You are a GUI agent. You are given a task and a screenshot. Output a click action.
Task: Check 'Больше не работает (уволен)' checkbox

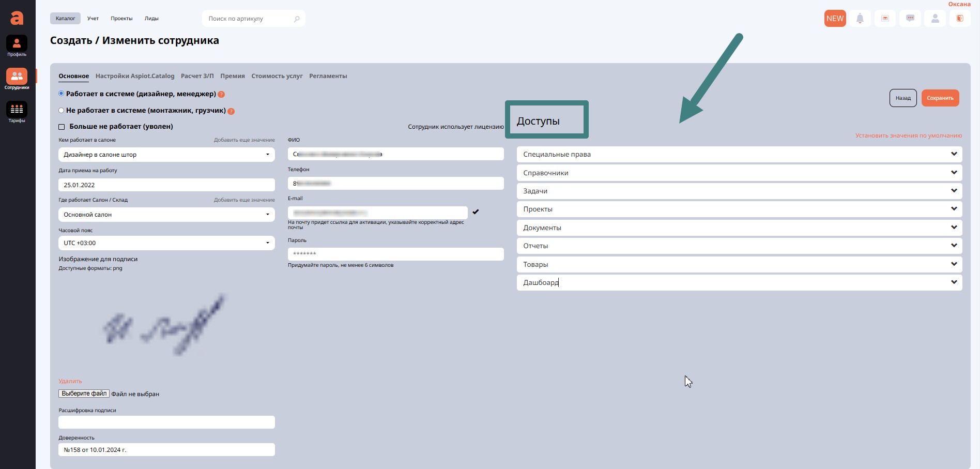coord(62,127)
